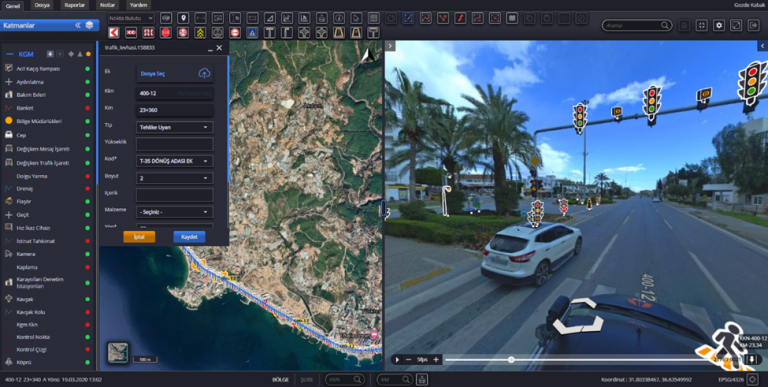Screen dimensions: 768x387
Task: Open the Raporlar tab
Action: (x=75, y=5)
